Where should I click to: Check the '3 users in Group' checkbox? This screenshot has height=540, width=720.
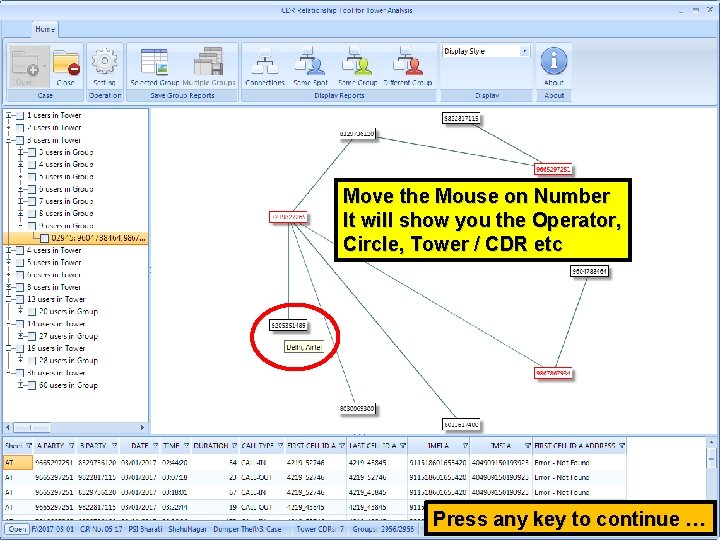tap(32, 152)
